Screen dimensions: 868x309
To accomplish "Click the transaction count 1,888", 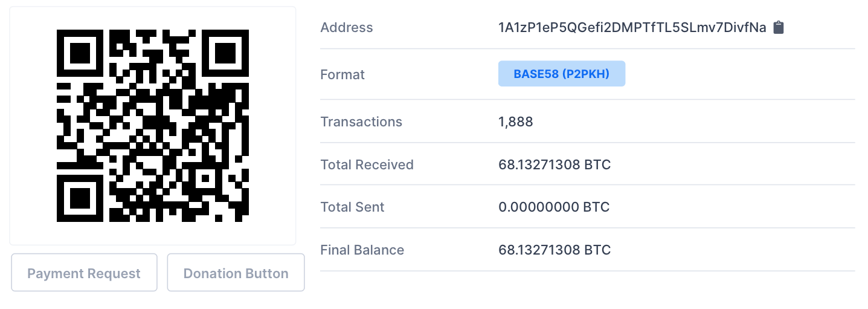I will pyautogui.click(x=516, y=122).
